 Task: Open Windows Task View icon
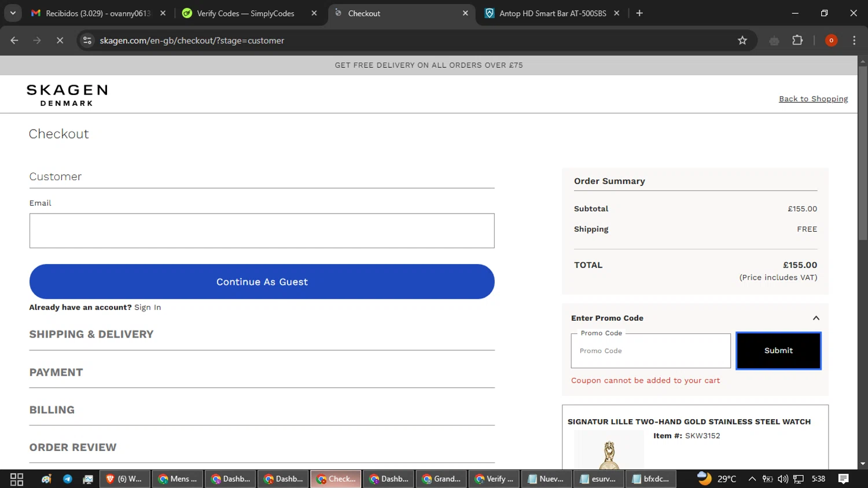tap(17, 479)
